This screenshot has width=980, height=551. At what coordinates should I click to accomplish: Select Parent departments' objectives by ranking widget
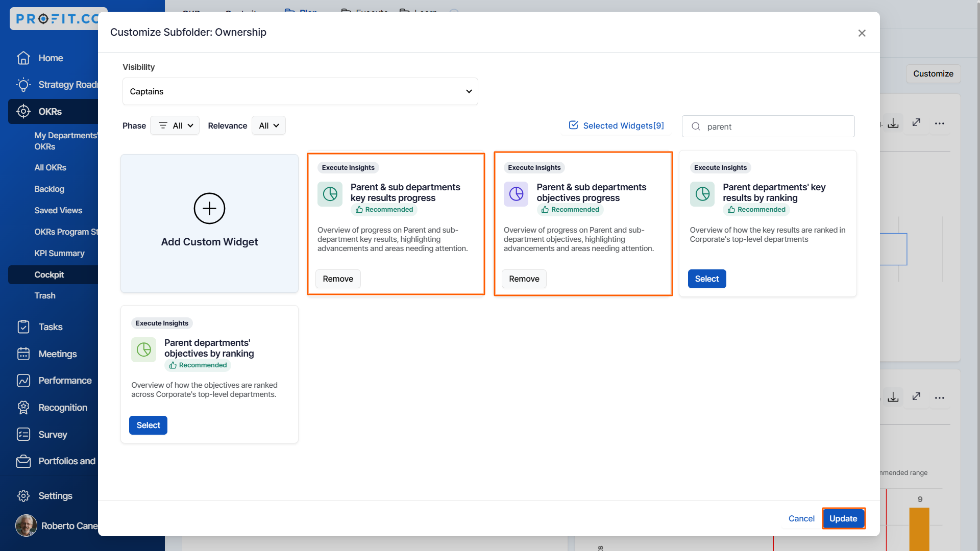(148, 425)
